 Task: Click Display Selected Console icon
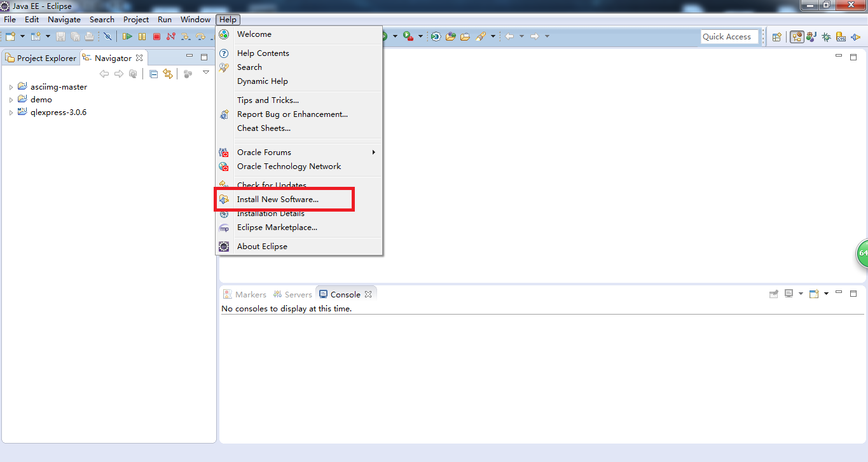point(789,294)
